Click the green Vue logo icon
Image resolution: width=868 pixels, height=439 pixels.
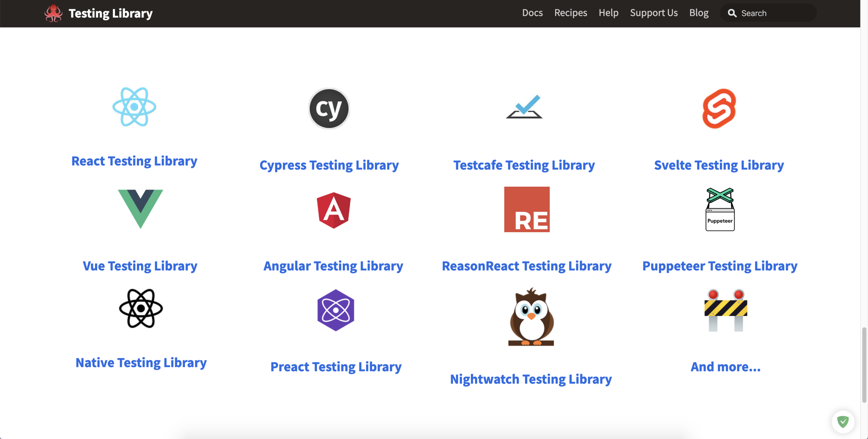[x=140, y=208]
